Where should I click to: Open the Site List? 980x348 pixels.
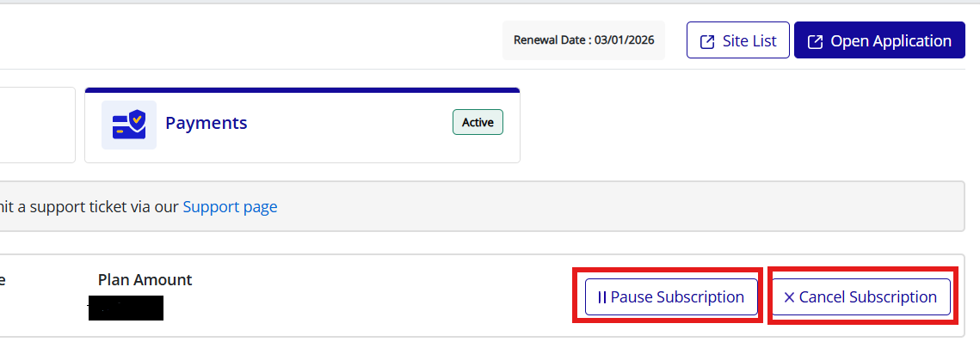coord(738,40)
